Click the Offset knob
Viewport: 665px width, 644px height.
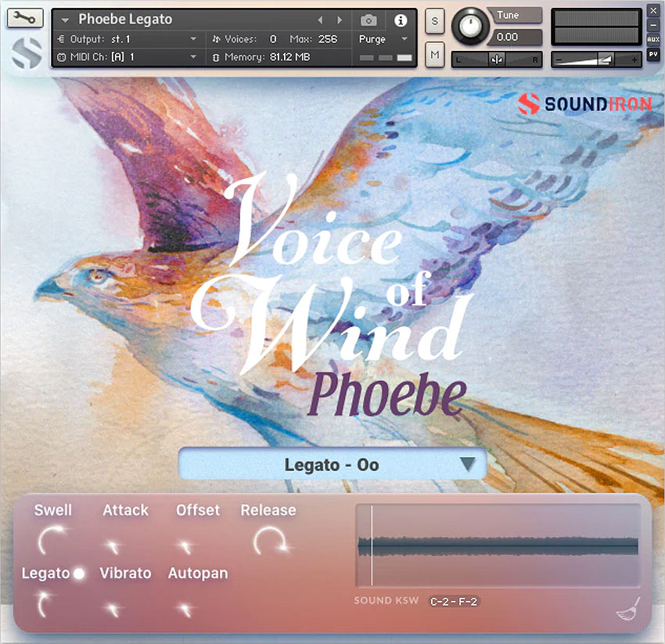[x=185, y=546]
